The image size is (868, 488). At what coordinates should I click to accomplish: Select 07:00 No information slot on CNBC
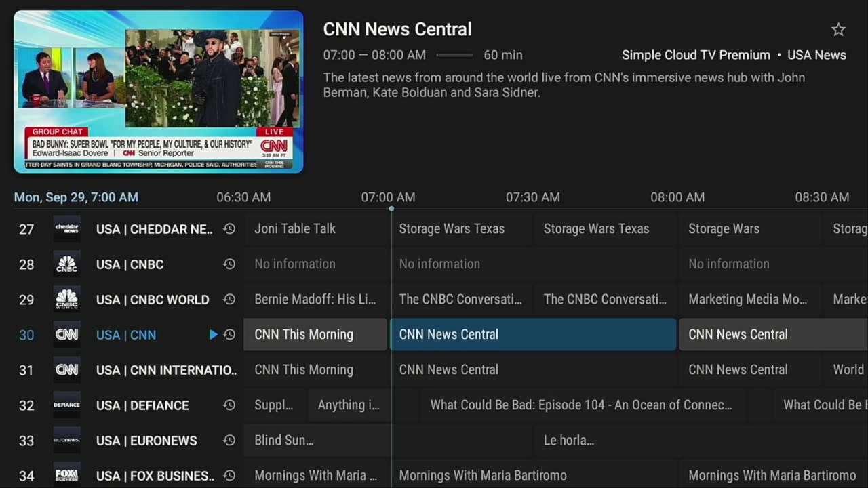[x=533, y=264]
